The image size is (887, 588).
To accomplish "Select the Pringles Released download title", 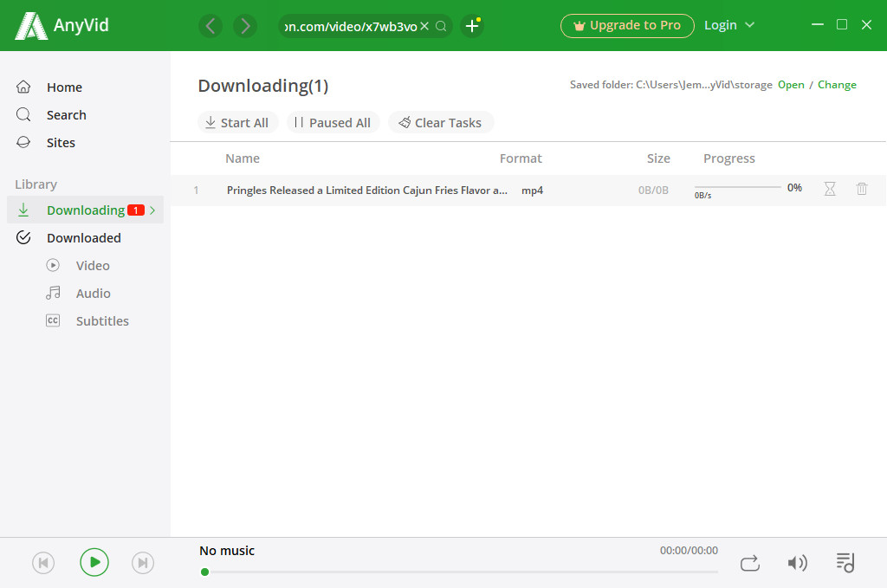I will pyautogui.click(x=367, y=190).
